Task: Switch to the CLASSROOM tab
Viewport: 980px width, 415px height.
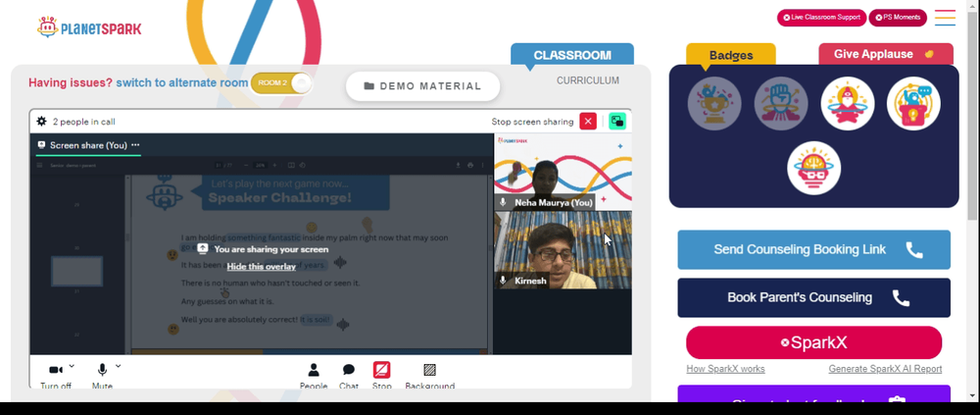Action: pos(572,55)
